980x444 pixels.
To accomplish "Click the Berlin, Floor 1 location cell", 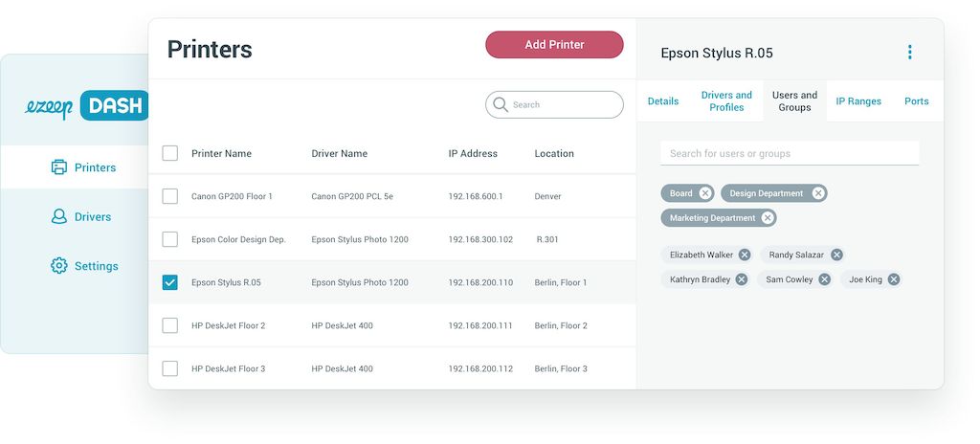I will pos(561,282).
